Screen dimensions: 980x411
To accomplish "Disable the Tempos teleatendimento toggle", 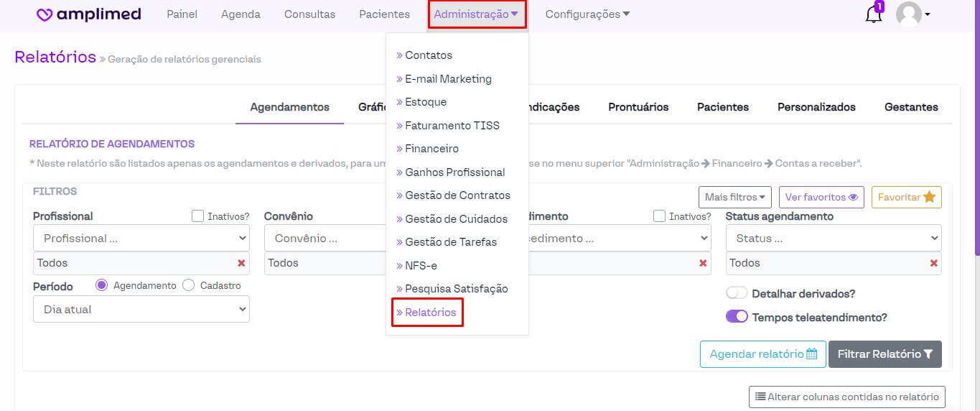I will tap(737, 317).
